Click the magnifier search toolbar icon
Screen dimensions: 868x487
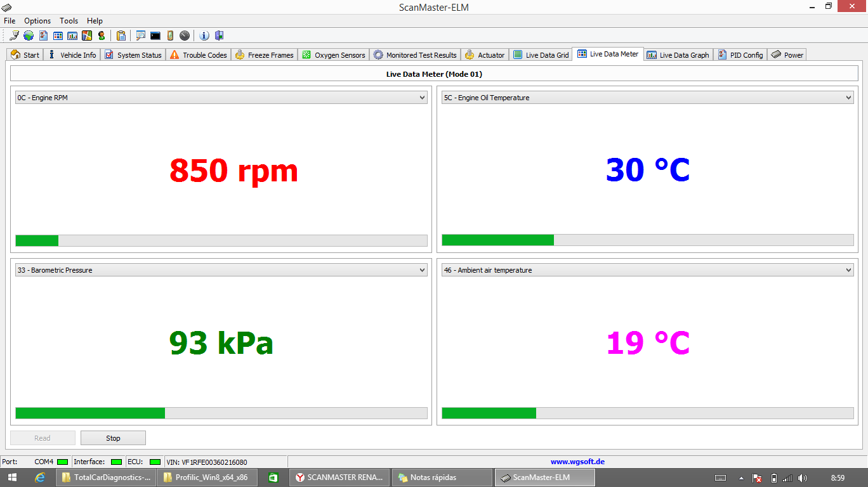coord(140,36)
